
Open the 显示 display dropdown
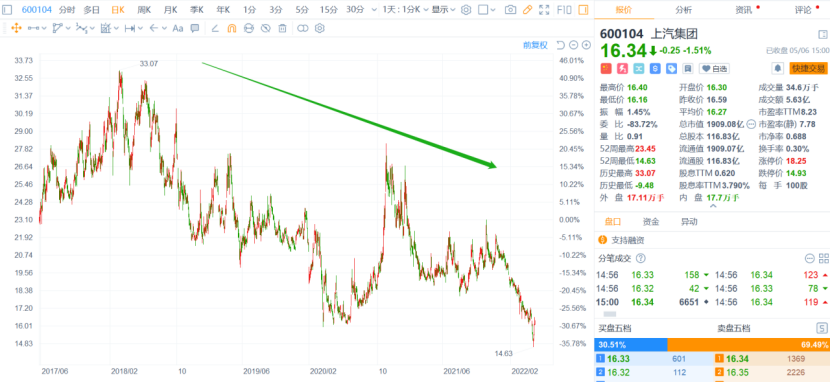tap(443, 10)
